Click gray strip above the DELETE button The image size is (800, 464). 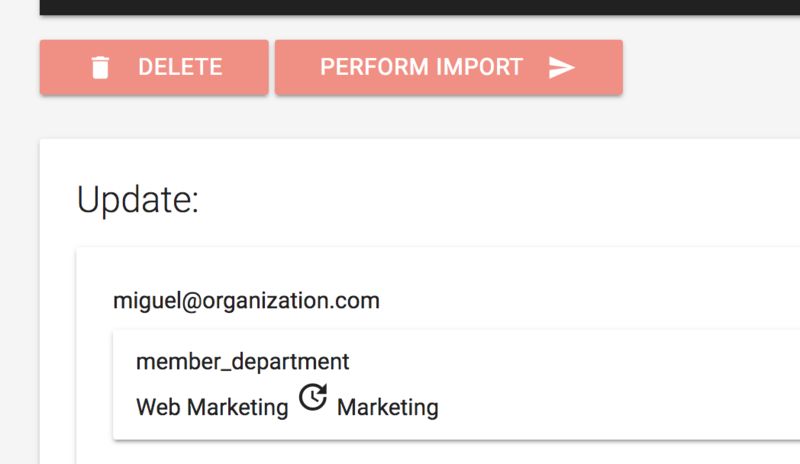point(150,28)
